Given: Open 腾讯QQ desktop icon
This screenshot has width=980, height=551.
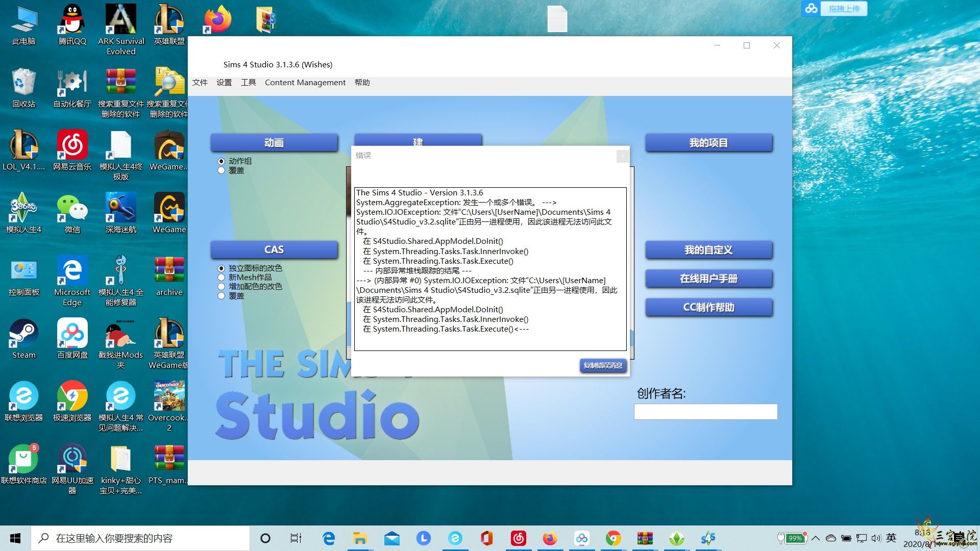Looking at the screenshot, I should pos(72,26).
